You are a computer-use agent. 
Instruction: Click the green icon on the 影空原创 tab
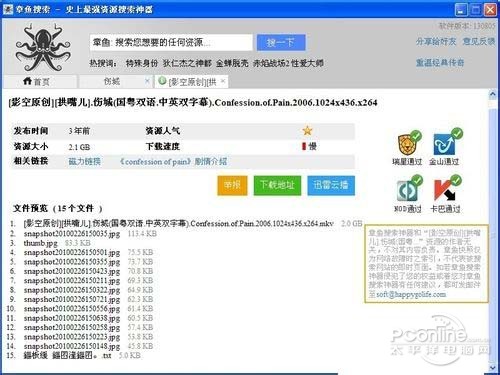click(162, 81)
